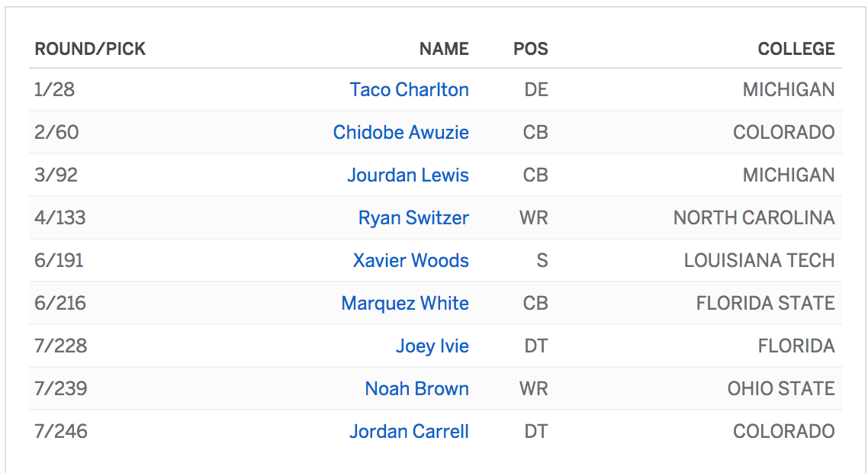The image size is (868, 473).
Task: Select the Ryan Switzer link
Action: point(413,218)
